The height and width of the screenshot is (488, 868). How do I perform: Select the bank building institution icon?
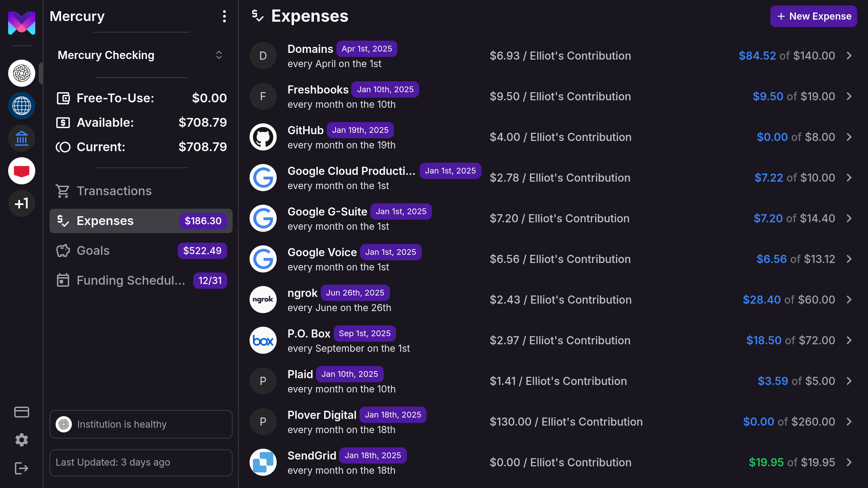(22, 138)
